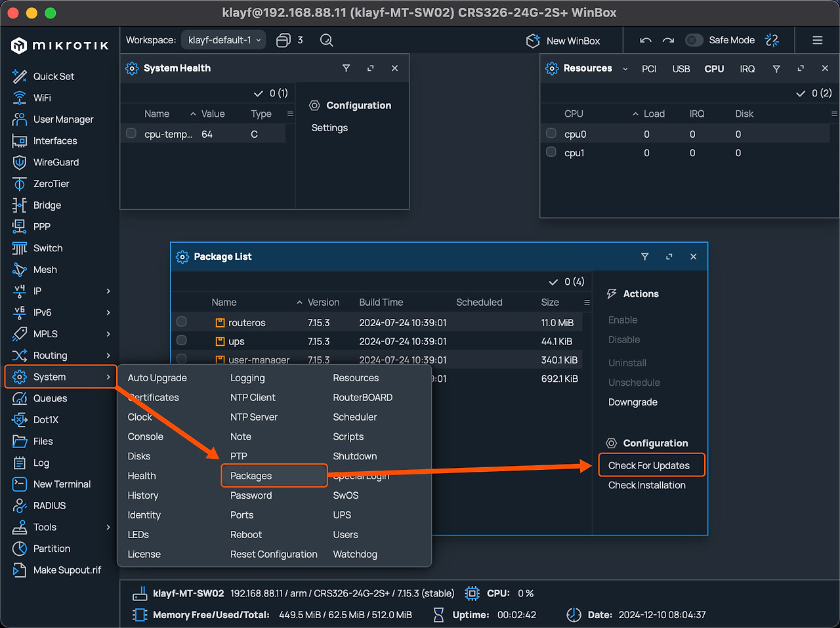Open the System menu in sidebar
This screenshot has width=840, height=628.
pos(61,377)
